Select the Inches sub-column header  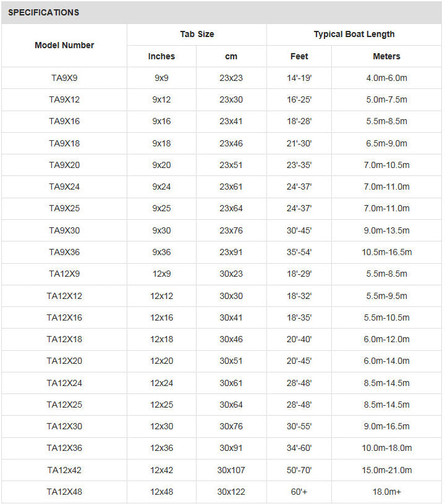(x=161, y=56)
